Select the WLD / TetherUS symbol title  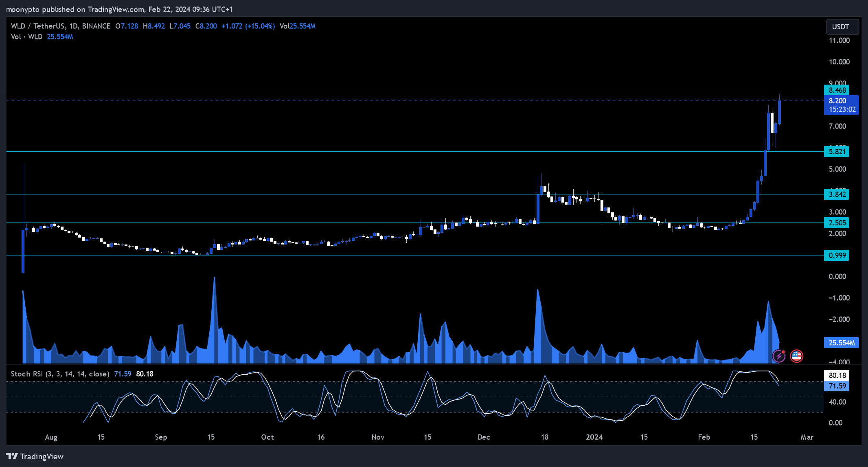coord(38,26)
